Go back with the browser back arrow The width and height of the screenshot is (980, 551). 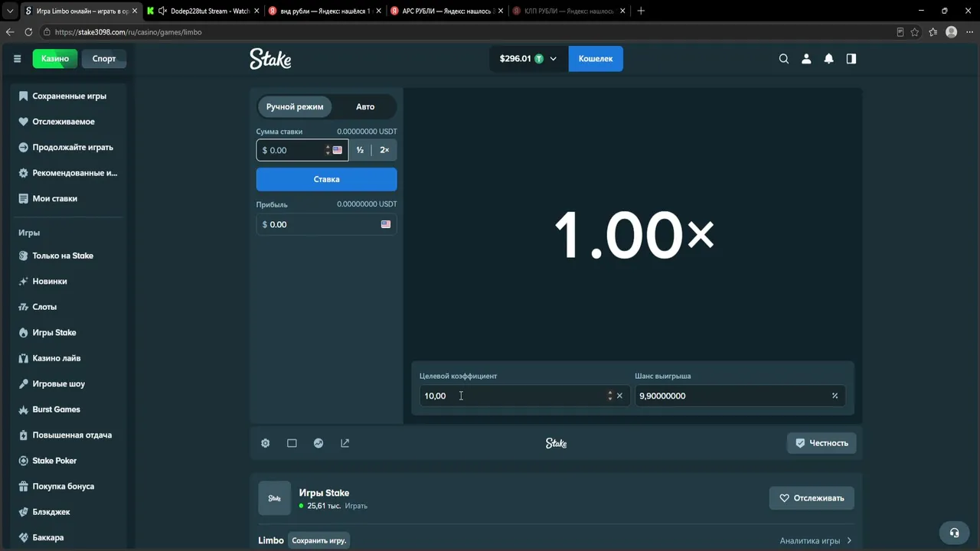coord(10,32)
